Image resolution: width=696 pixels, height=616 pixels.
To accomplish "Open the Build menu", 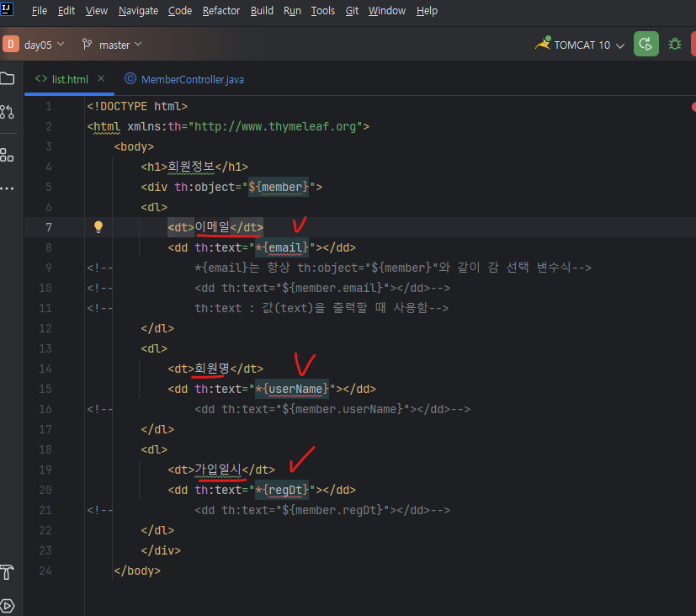I will 262,11.
